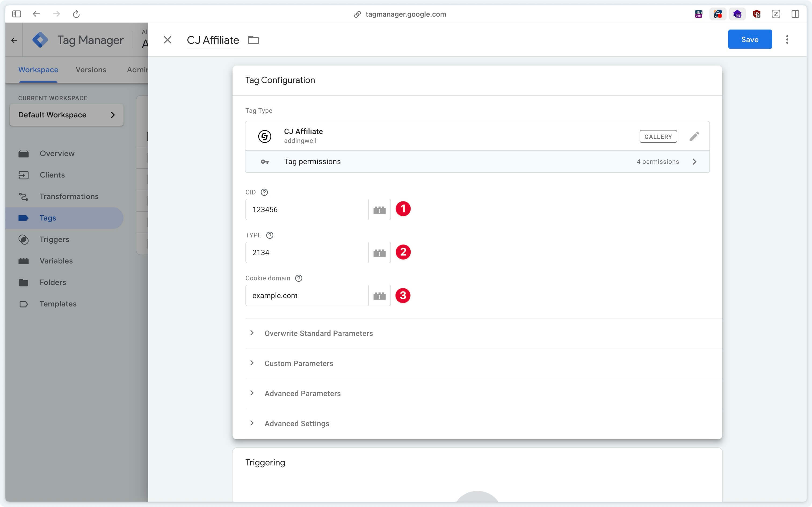This screenshot has width=812, height=507.
Task: Click the Triggering section heading
Action: click(265, 462)
